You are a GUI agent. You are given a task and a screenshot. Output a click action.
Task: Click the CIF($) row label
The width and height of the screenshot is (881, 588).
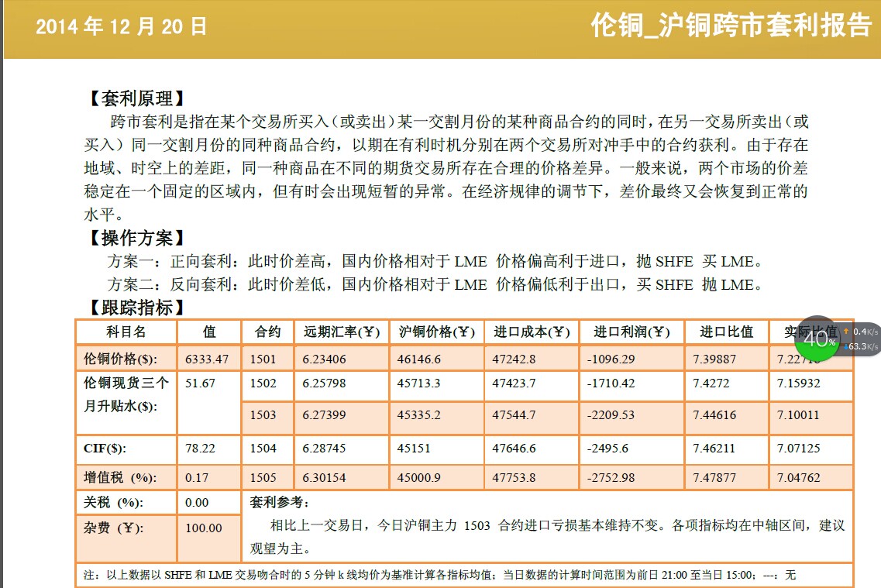(x=105, y=448)
